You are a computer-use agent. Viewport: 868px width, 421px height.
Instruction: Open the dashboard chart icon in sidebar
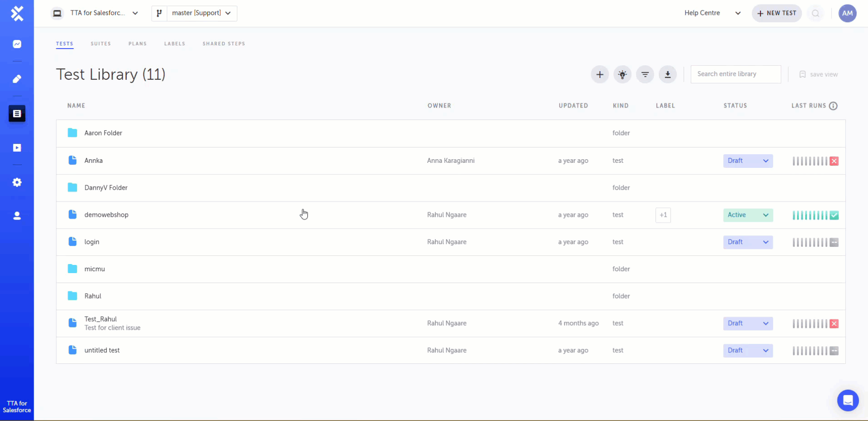coord(17,44)
